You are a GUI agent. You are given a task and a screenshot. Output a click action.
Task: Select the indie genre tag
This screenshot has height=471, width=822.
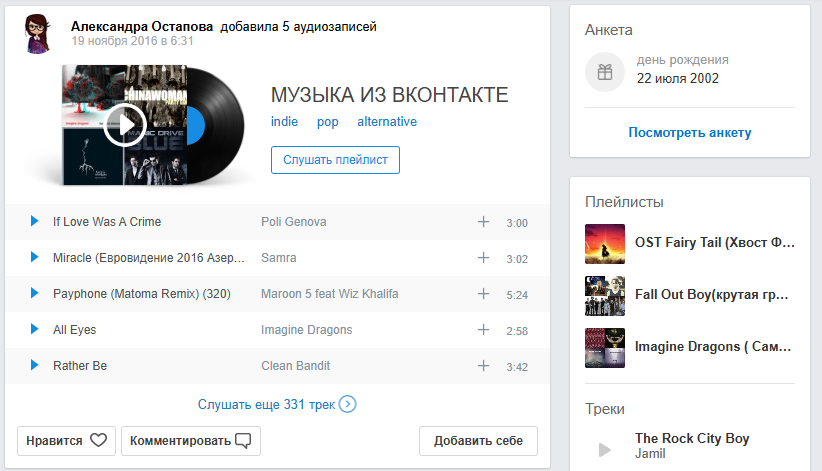[284, 122]
